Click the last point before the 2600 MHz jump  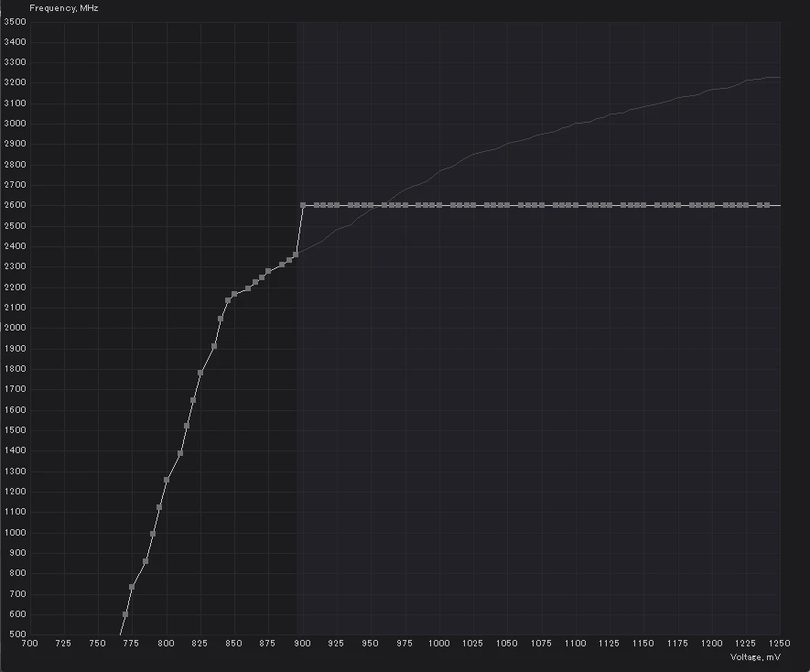(296, 255)
